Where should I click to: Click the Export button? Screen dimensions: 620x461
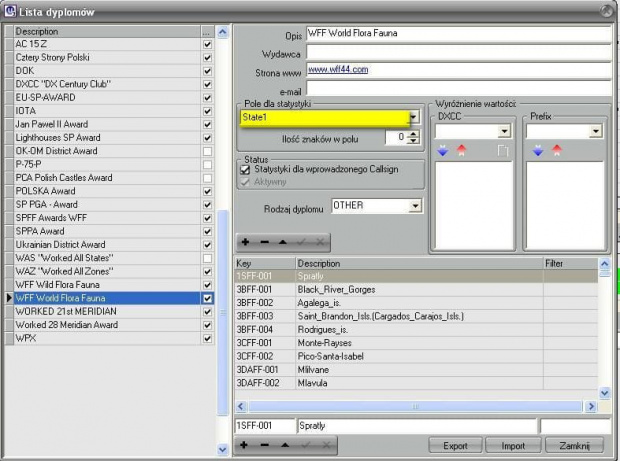(x=455, y=445)
